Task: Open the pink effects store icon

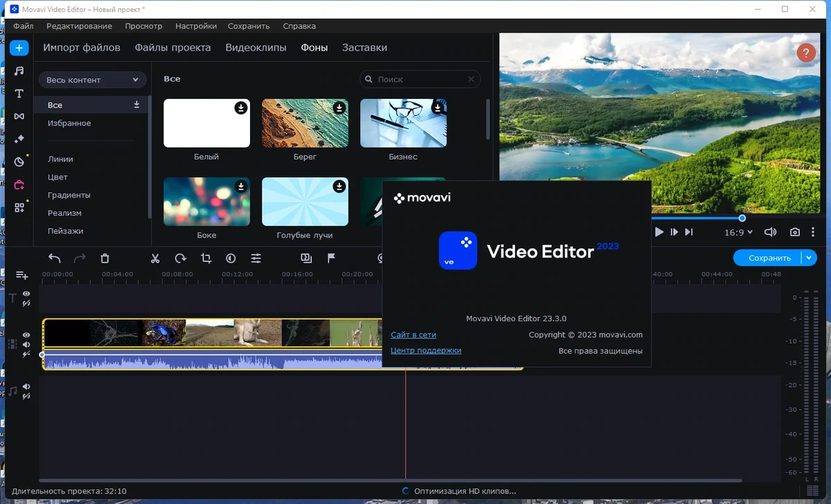Action: (x=19, y=185)
